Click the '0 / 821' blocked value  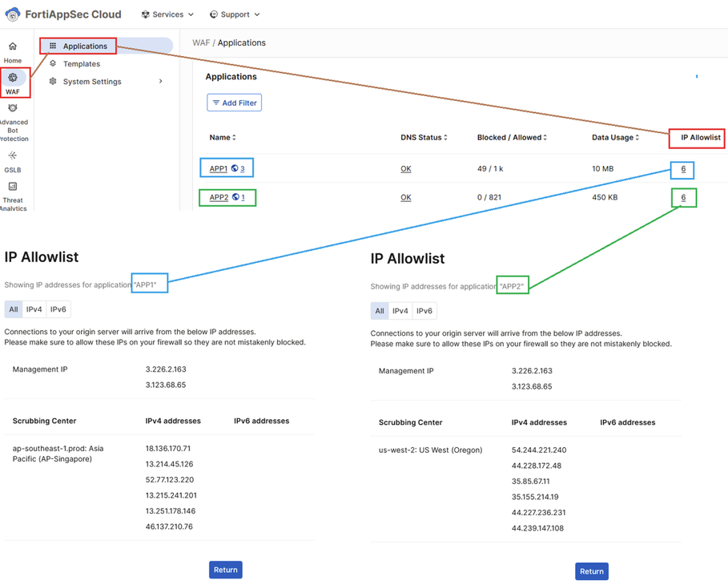(x=489, y=197)
